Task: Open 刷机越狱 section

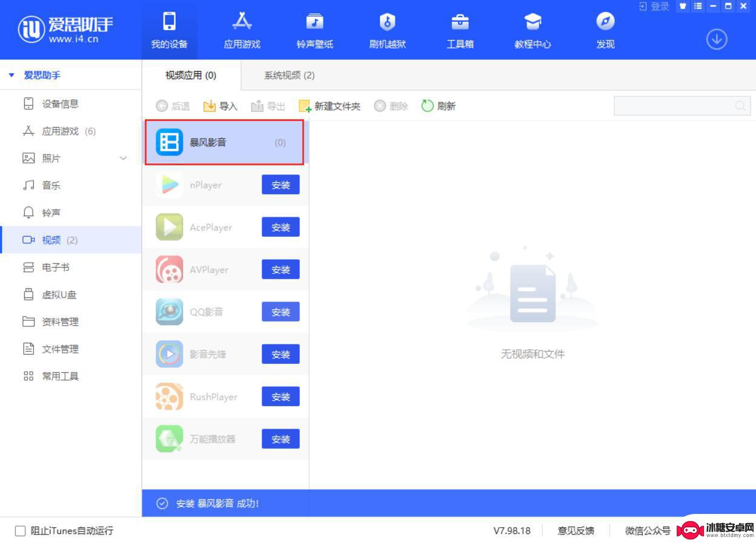Action: click(x=387, y=30)
